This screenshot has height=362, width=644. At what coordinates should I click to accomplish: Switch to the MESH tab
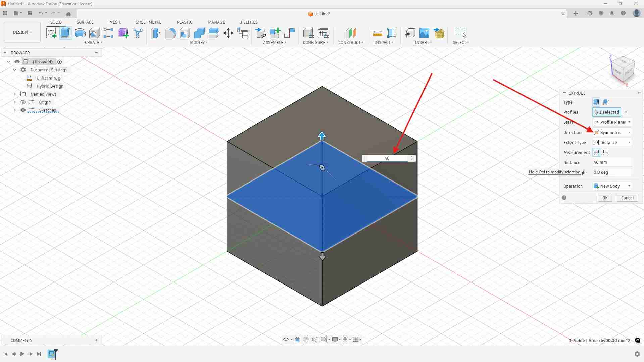tap(115, 22)
